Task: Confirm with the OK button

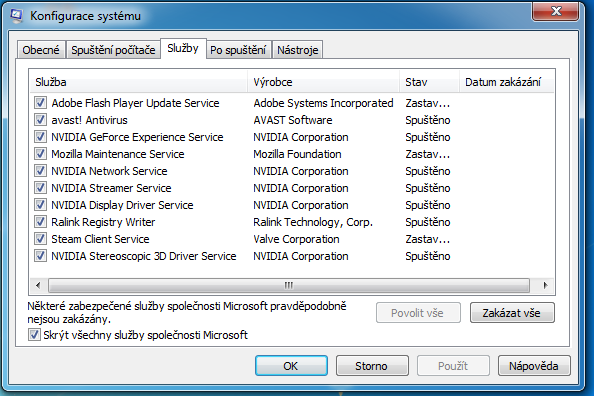Action: pyautogui.click(x=291, y=366)
